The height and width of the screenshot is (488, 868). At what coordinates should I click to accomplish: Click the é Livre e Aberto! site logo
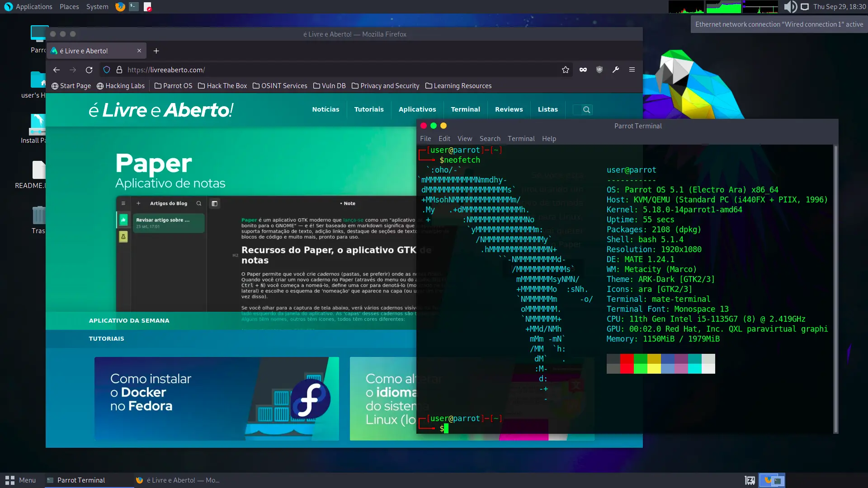click(161, 110)
